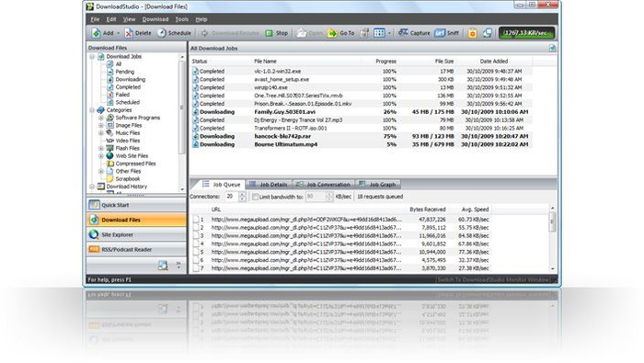Collapse the Download Jobs tree node
Screen dimensions: 644x363
click(92, 57)
